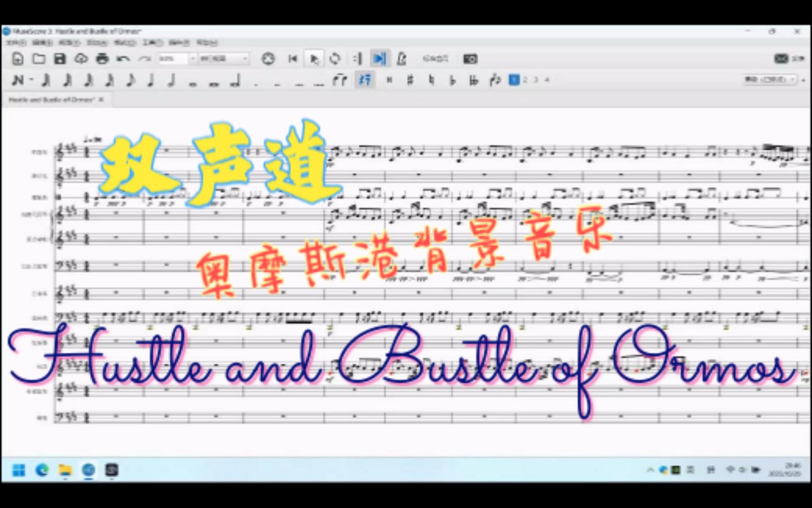Toggle loop playback
Screen dimensions: 812x508
coord(335,59)
